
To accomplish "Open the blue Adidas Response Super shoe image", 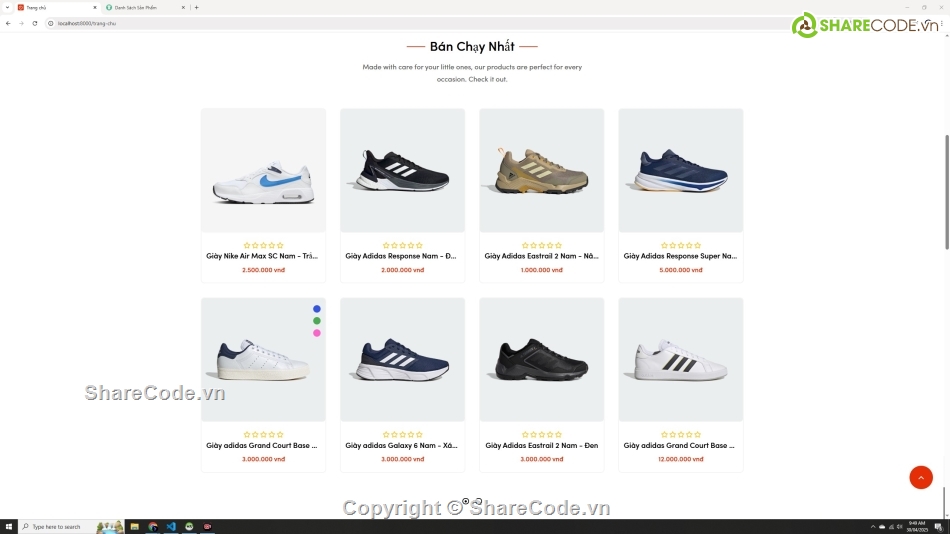I will click(x=680, y=170).
